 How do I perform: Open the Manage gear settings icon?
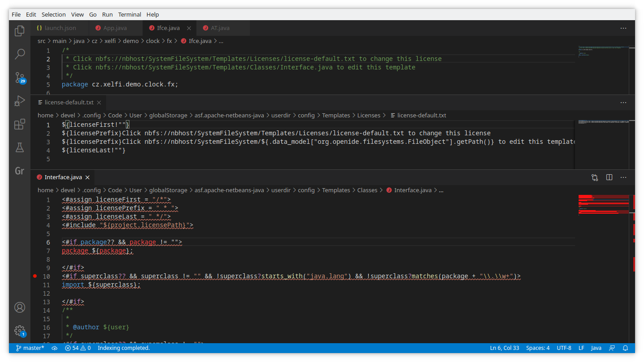click(x=20, y=331)
